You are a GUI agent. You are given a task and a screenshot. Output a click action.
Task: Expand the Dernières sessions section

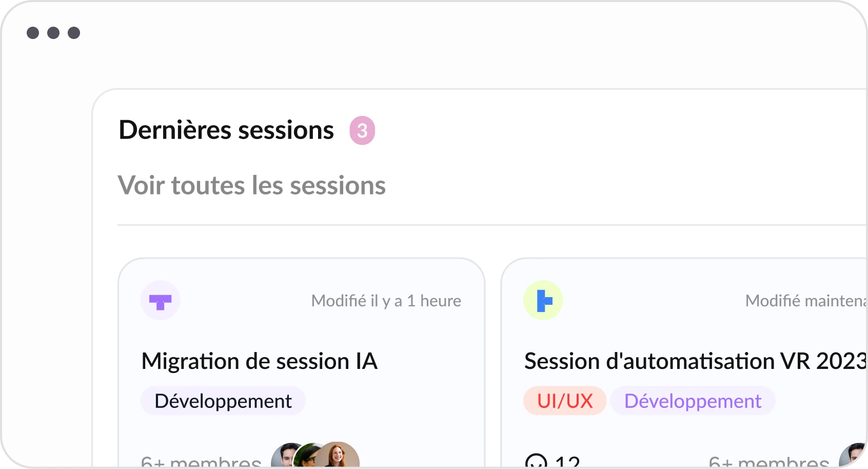tap(226, 130)
